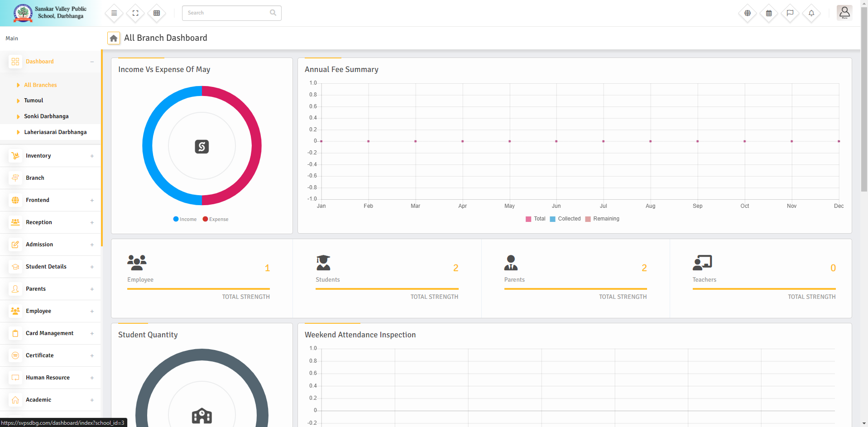Screen dimensions: 868x427
Task: Click the Admission edit icon
Action: pos(15,245)
